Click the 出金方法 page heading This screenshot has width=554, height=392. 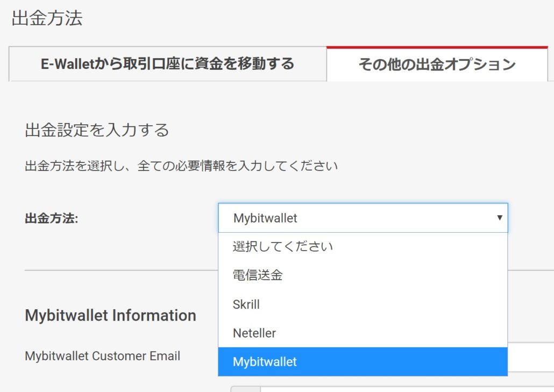(47, 18)
